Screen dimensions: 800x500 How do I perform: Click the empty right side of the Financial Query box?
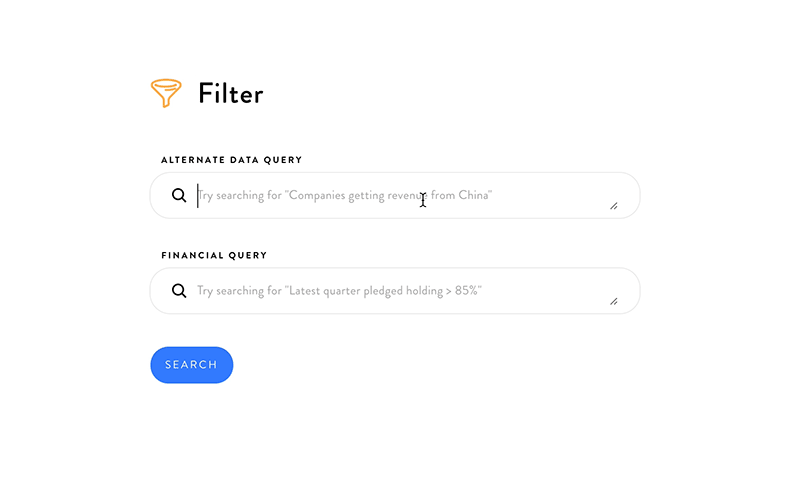click(546, 291)
